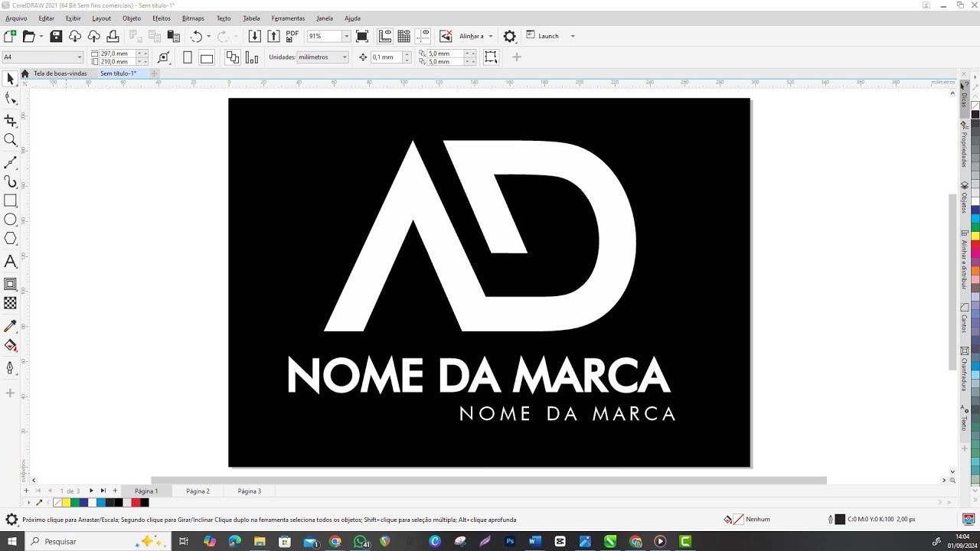Select the Ellipse tool
This screenshot has height=551, width=980.
coord(10,220)
